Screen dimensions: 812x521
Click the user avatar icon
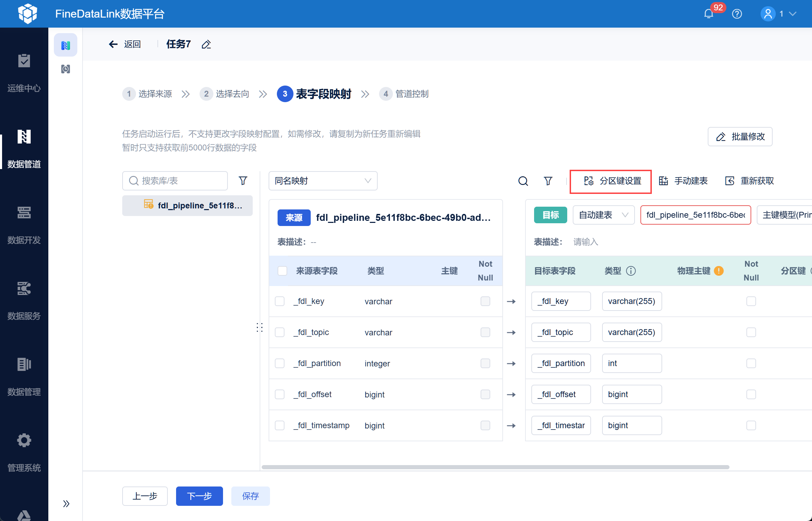point(768,14)
